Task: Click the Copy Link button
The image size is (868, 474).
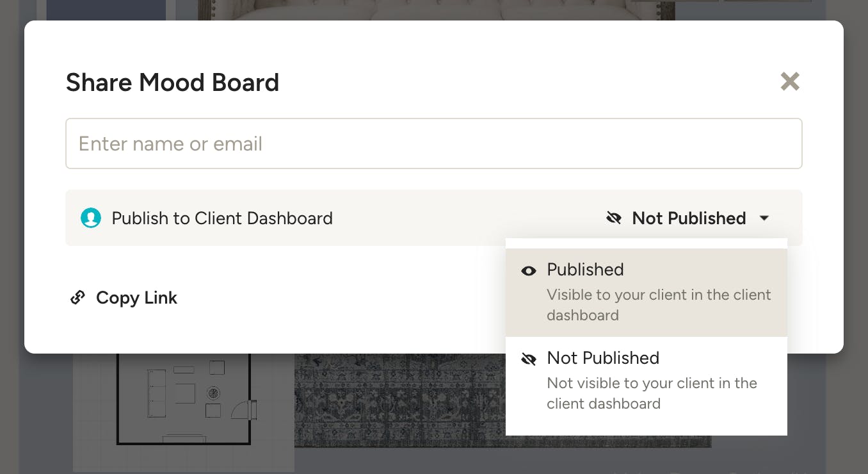Action: pos(124,298)
